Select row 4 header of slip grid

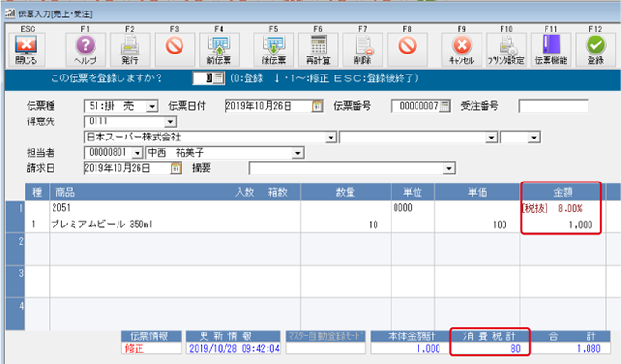(15, 313)
